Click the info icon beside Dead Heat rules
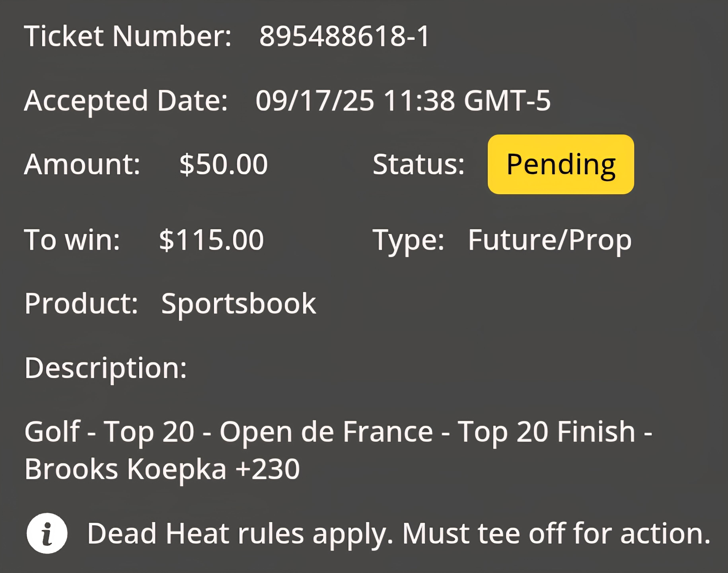This screenshot has height=573, width=728. [x=47, y=533]
